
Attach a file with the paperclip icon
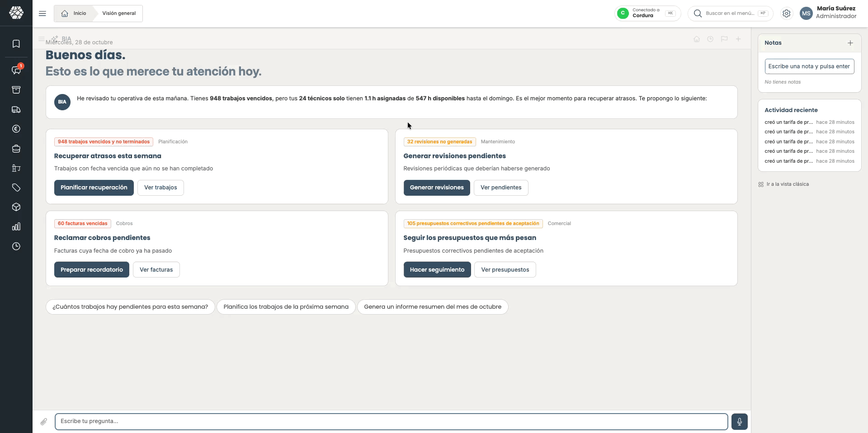click(44, 422)
